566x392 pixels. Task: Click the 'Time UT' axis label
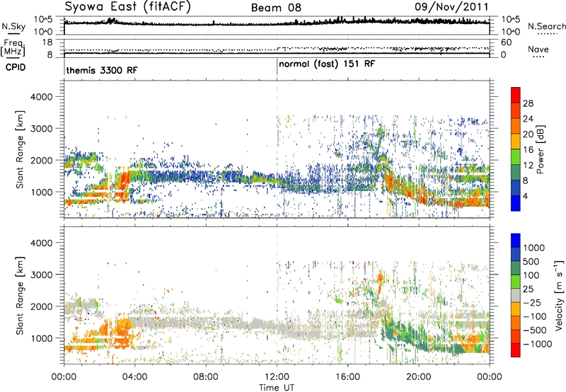pos(277,388)
